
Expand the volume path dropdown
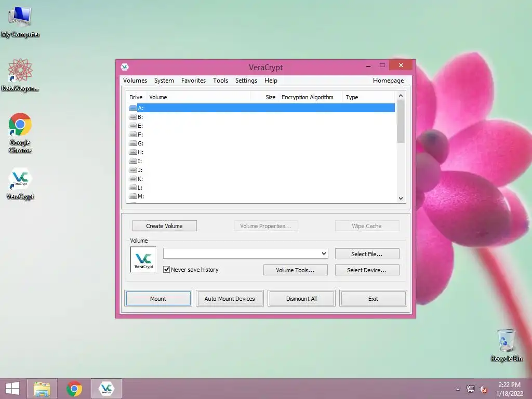point(324,253)
